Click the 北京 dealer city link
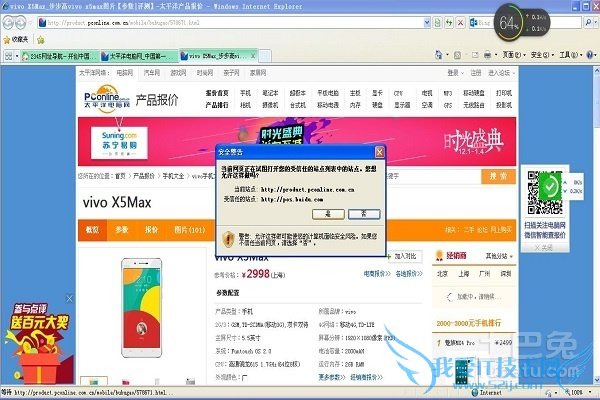Screen dimensions: 600x400 (442, 274)
